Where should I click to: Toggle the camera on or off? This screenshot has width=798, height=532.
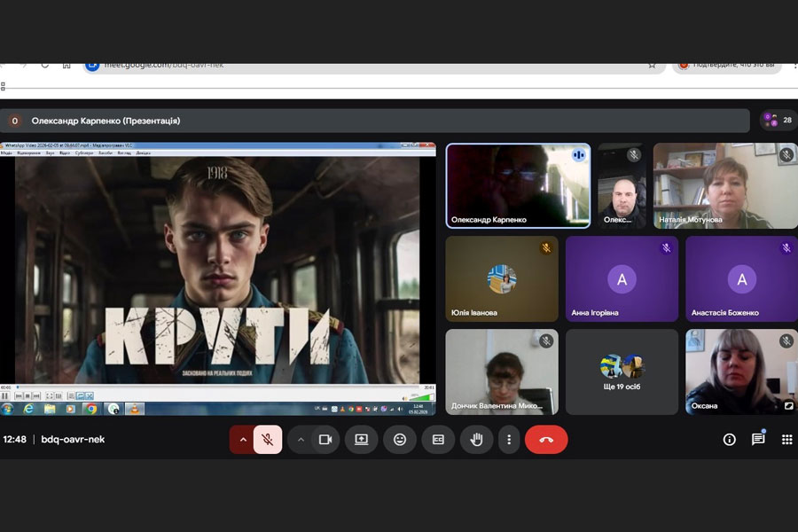(x=325, y=440)
